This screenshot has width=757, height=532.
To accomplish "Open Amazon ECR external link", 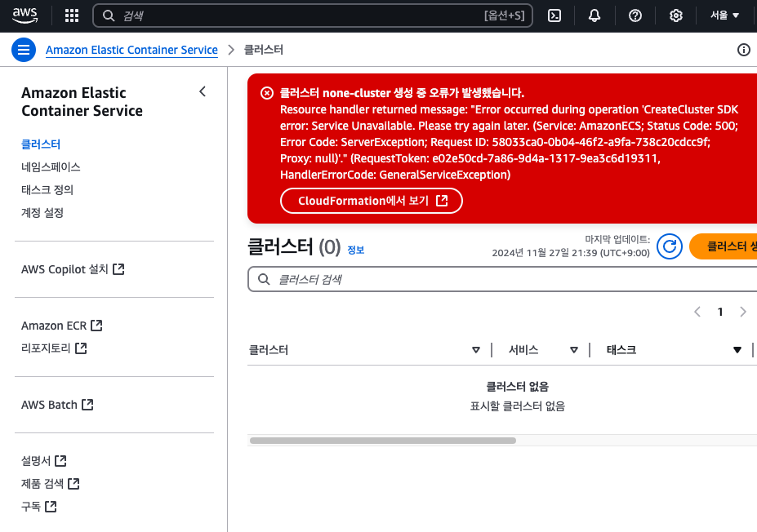I will pyautogui.click(x=62, y=326).
